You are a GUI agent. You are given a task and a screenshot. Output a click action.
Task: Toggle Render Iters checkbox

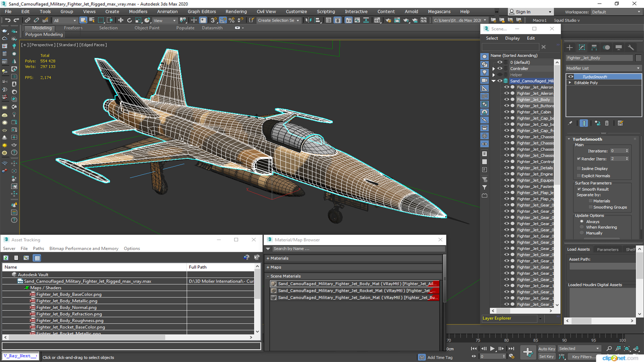click(579, 159)
